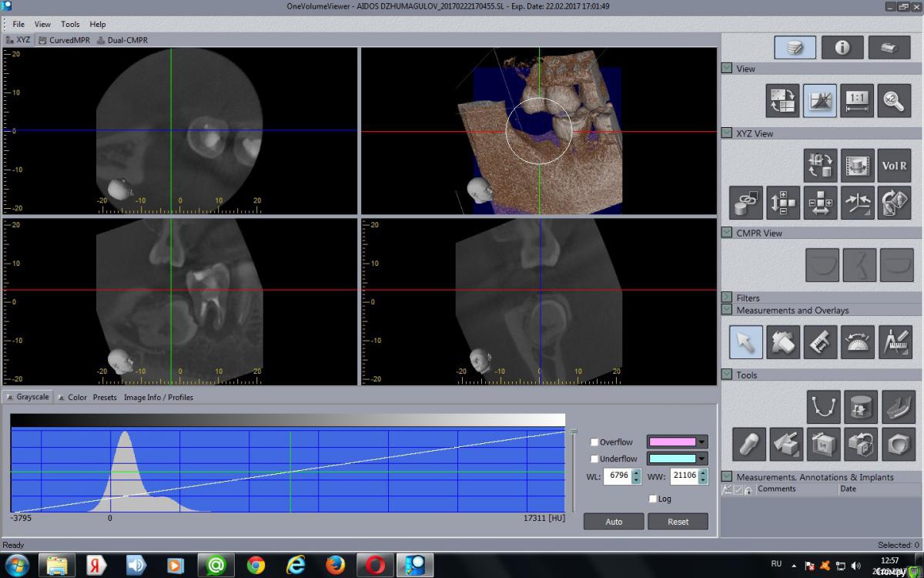Open the pink Overflow color dropdown
924x578 pixels.
[x=701, y=442]
